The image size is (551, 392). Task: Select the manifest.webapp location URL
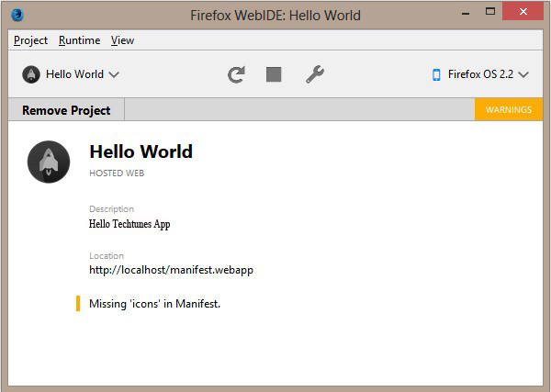coord(171,270)
